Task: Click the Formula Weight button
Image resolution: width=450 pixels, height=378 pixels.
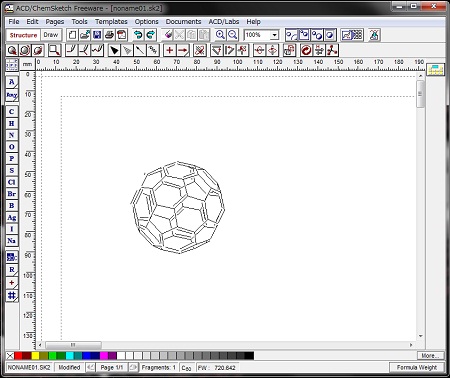Action: tap(417, 367)
